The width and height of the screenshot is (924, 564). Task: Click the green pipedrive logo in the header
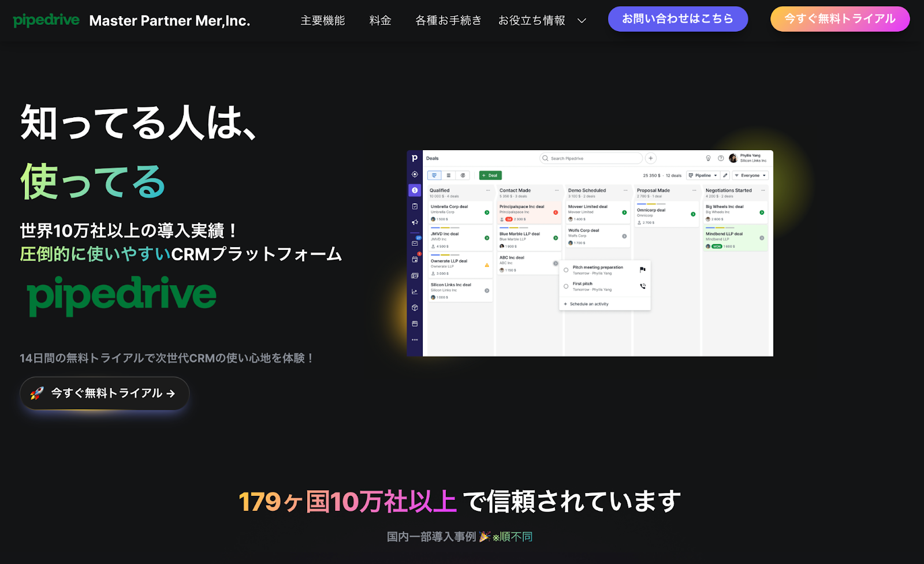(x=46, y=21)
